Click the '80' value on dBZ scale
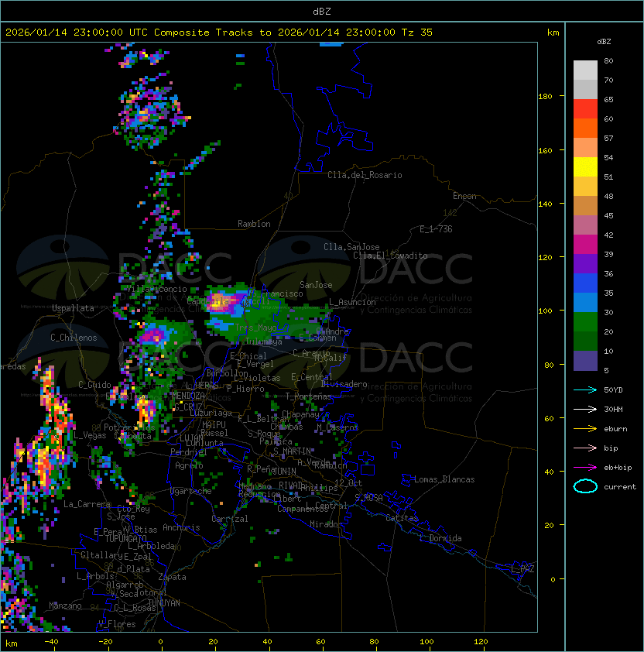 click(608, 60)
